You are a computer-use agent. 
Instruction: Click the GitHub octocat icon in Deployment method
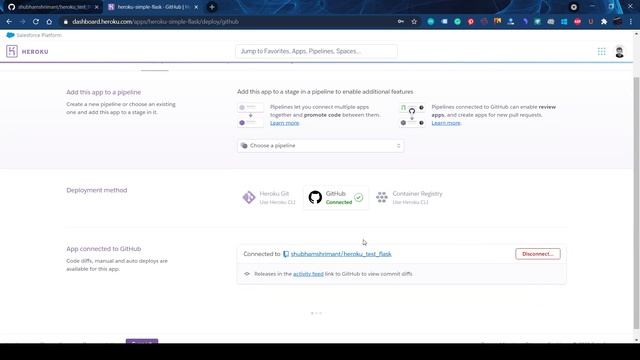coord(315,198)
